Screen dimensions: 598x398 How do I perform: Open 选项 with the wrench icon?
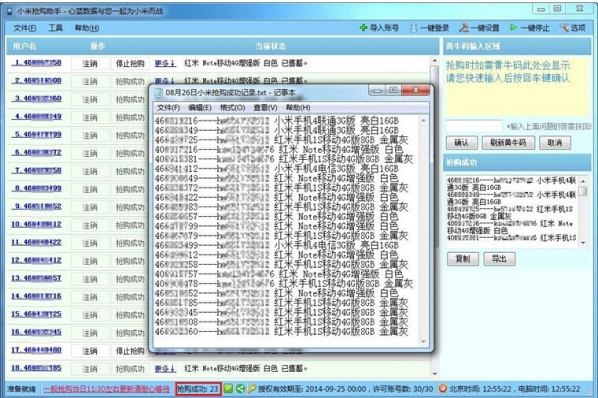[572, 28]
